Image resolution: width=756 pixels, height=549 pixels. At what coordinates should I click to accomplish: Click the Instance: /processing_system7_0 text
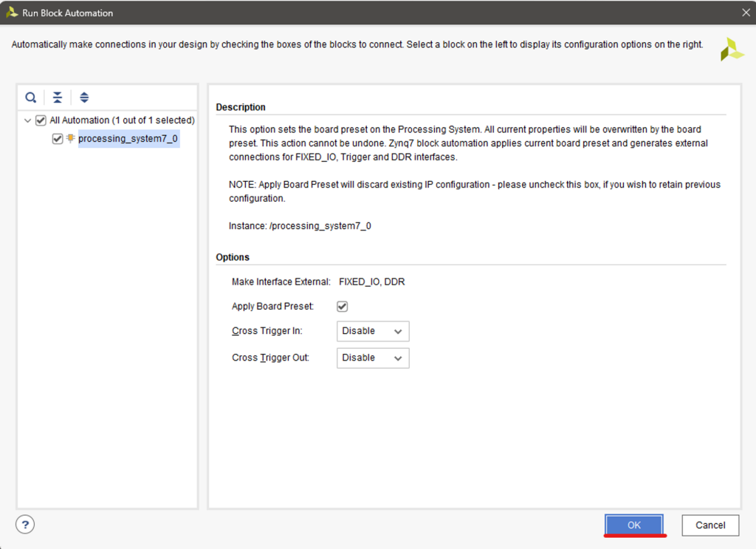tap(300, 226)
